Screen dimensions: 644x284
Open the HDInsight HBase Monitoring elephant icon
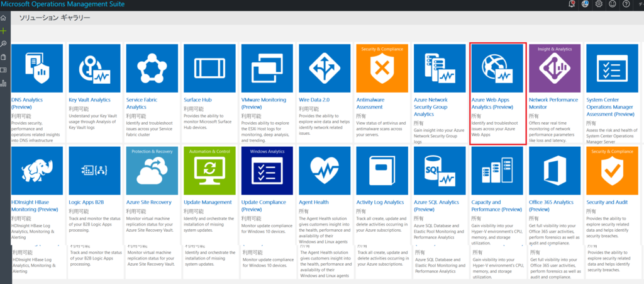coord(37,171)
